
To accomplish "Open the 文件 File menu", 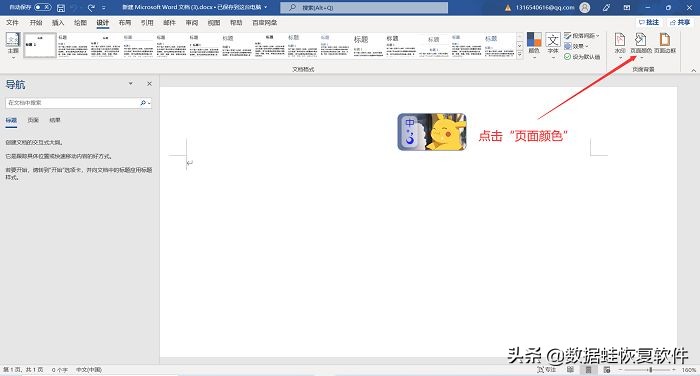I will pyautogui.click(x=12, y=22).
